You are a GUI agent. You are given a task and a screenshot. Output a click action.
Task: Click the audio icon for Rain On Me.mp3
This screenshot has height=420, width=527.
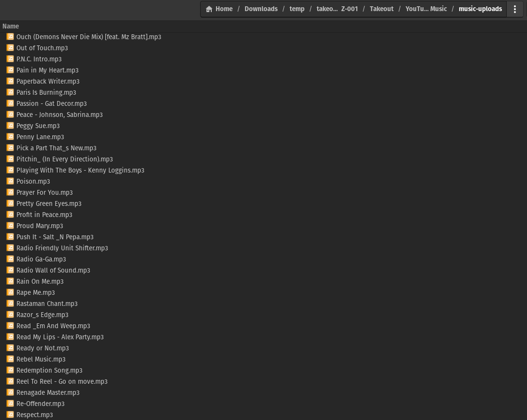coord(10,281)
